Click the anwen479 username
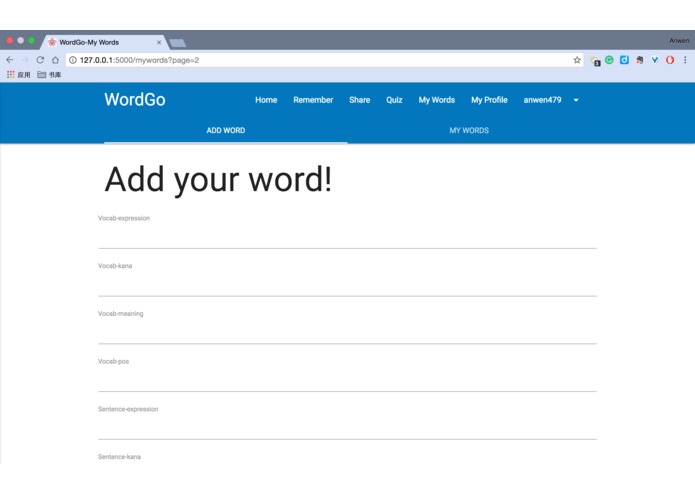 [x=542, y=100]
